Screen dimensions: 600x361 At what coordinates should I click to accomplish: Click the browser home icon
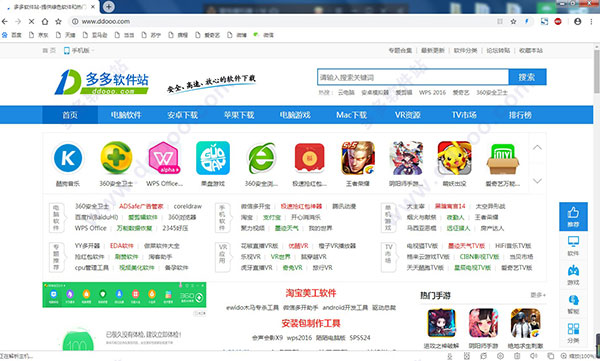[45, 21]
